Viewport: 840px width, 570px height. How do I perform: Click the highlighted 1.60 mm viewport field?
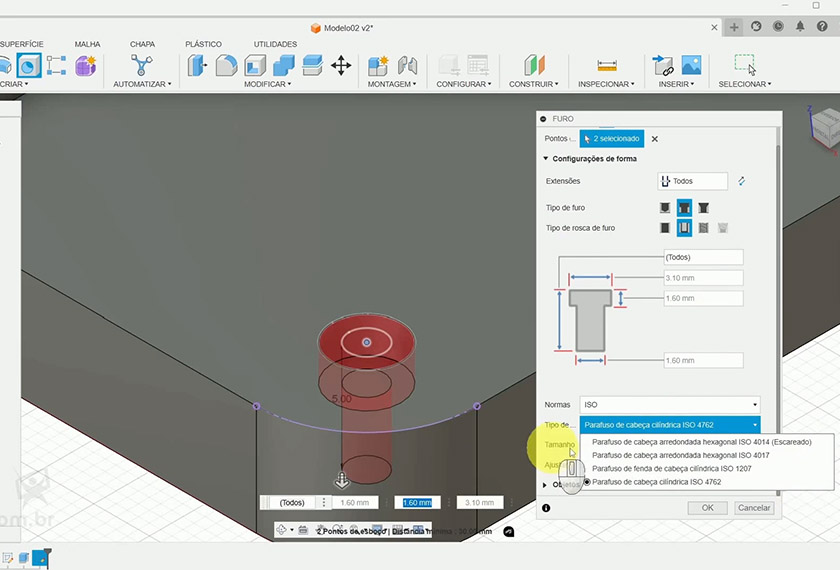415,503
